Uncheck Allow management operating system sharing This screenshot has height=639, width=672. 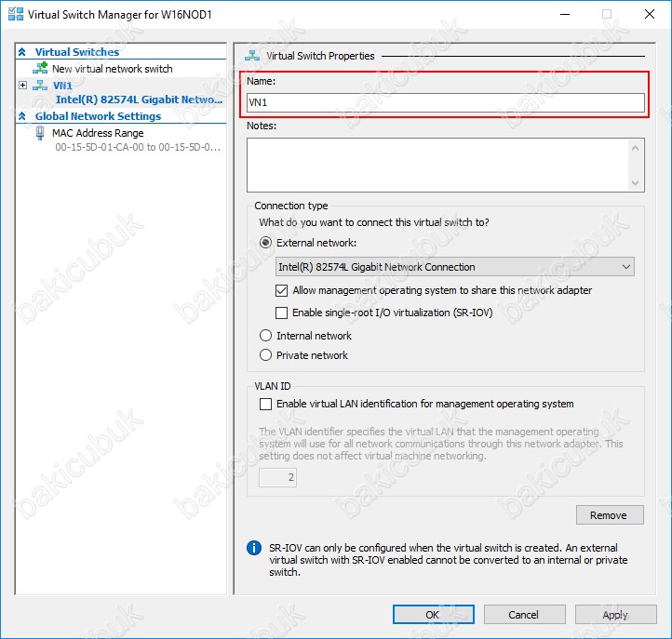282,291
